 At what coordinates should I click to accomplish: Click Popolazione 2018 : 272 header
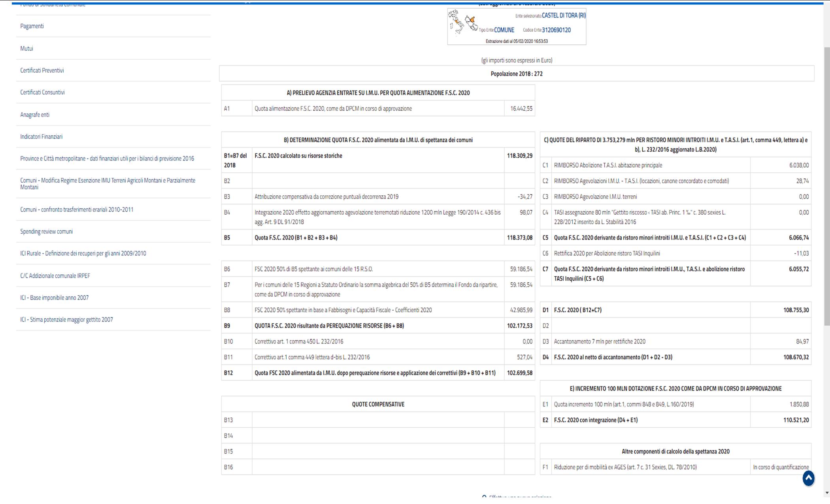(517, 74)
